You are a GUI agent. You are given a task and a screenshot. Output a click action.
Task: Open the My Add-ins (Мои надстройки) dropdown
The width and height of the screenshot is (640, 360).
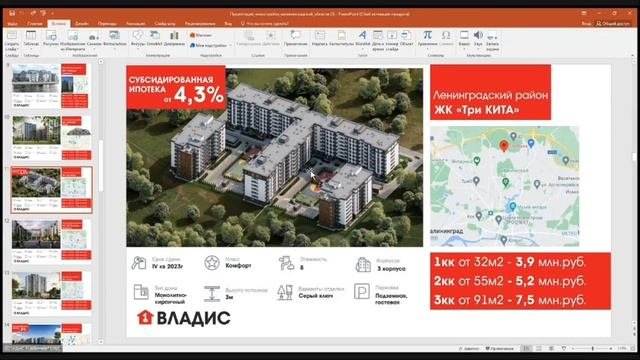tap(210, 45)
